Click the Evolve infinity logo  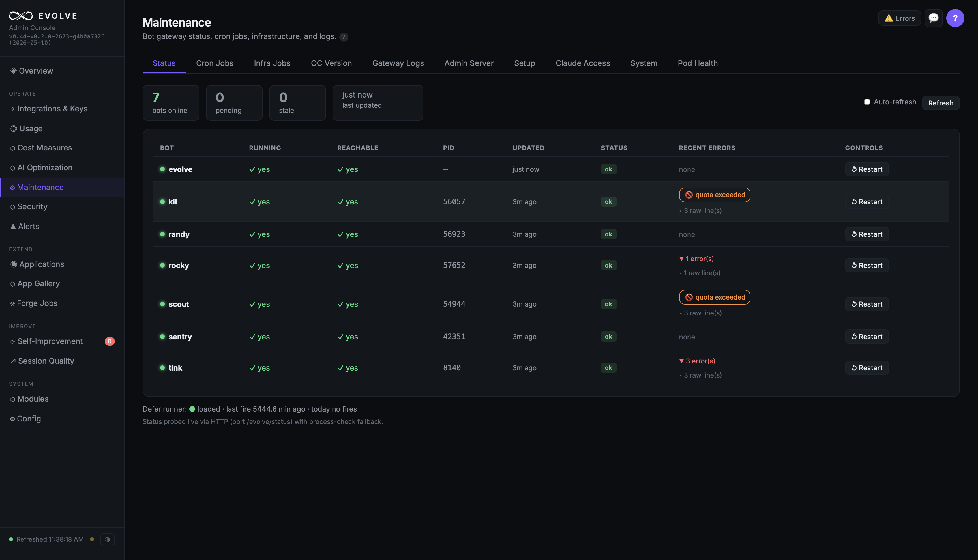(21, 16)
